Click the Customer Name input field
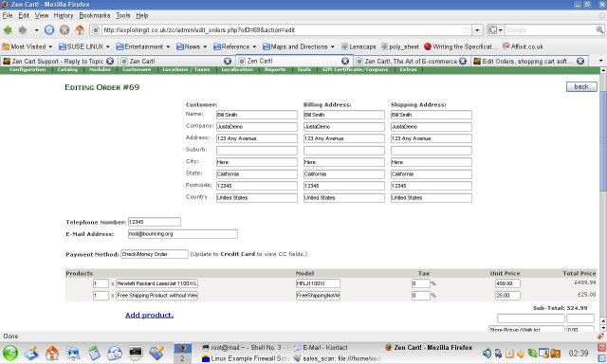 pyautogui.click(x=257, y=115)
